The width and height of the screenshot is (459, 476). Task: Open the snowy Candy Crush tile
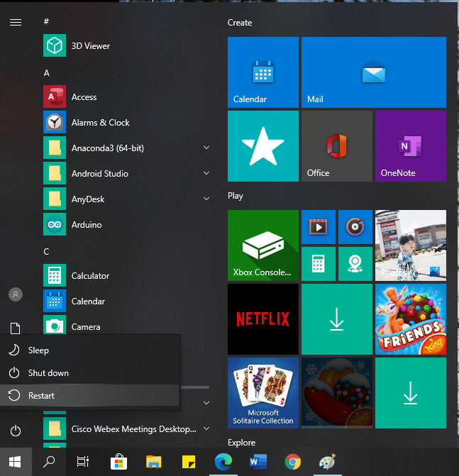pyautogui.click(x=337, y=393)
